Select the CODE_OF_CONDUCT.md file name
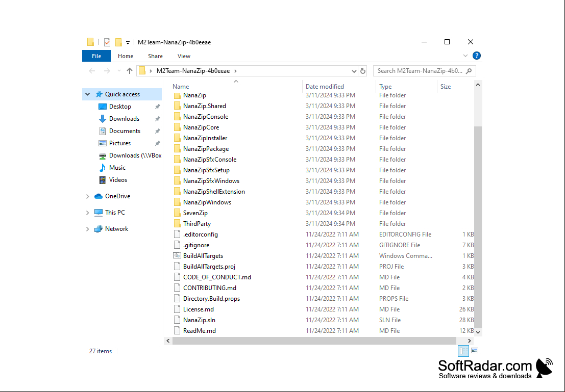Viewport: 565px width, 392px height. click(217, 277)
